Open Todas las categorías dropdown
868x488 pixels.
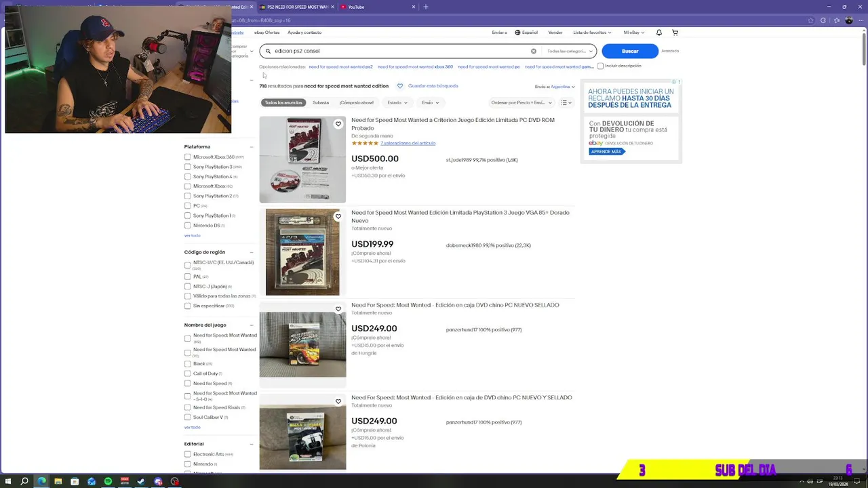point(570,51)
